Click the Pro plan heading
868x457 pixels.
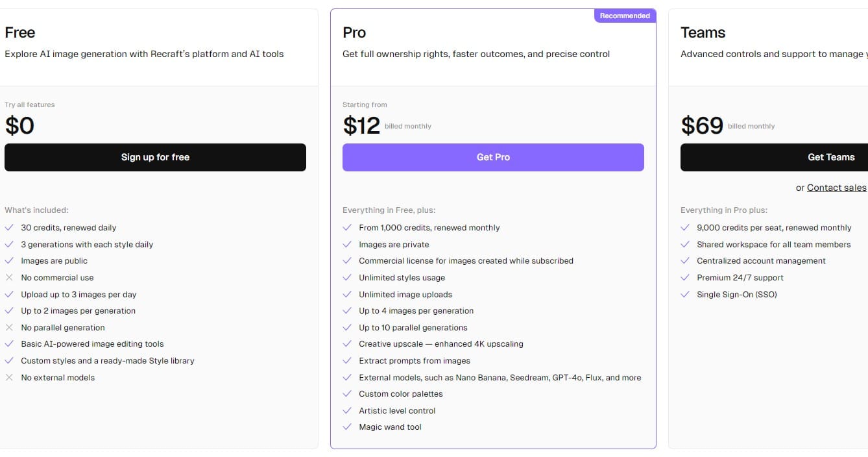[354, 32]
